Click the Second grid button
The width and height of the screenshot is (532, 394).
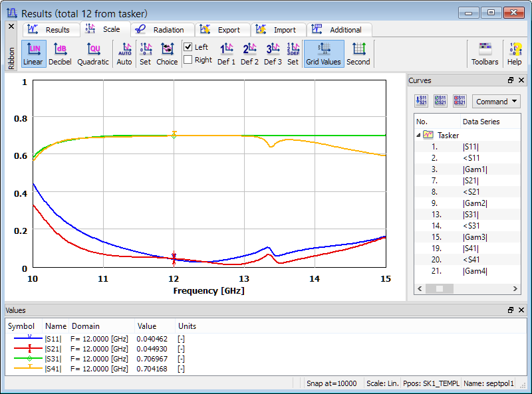click(x=358, y=53)
